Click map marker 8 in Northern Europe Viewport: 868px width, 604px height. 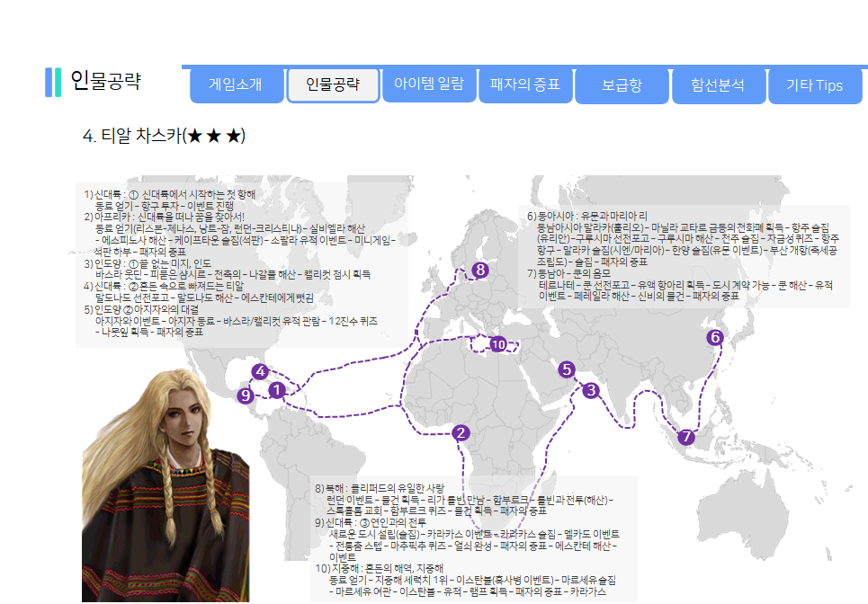point(480,270)
